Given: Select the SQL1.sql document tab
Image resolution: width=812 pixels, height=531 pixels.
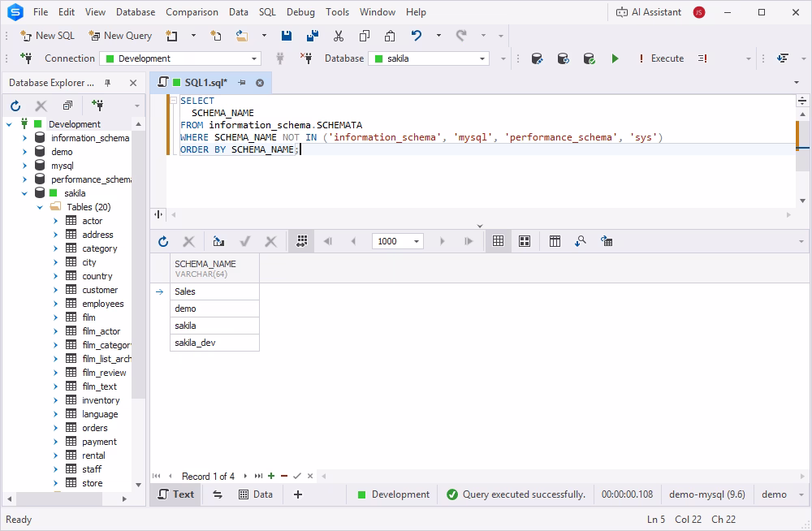Looking at the screenshot, I should click(x=205, y=83).
